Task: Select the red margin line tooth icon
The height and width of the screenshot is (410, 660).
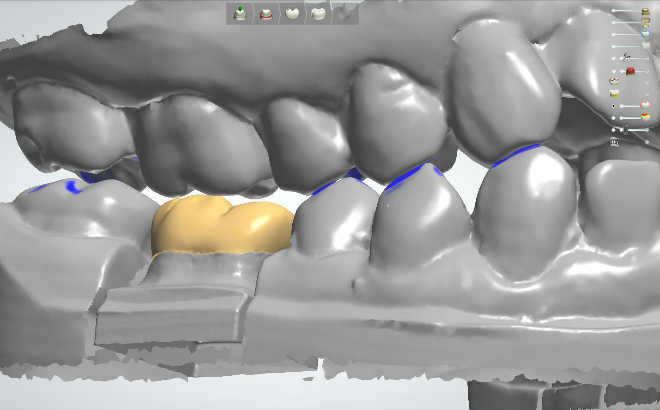Action: 266,13
